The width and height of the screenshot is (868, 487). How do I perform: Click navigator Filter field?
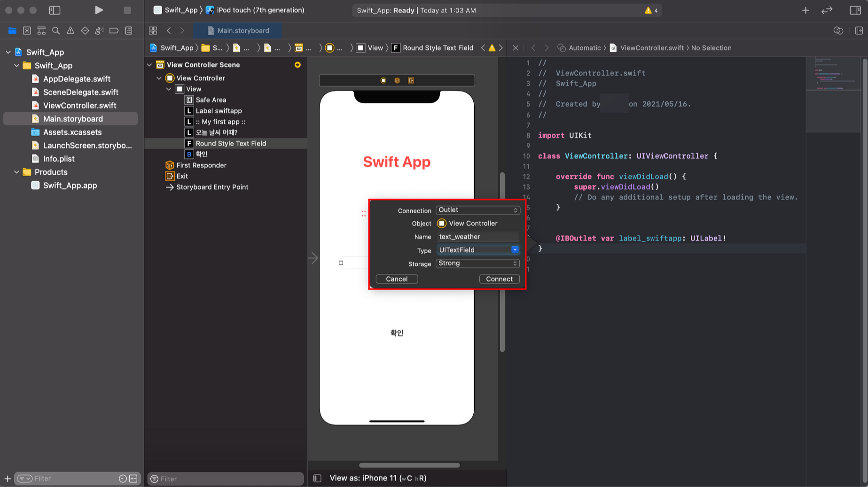(x=78, y=479)
